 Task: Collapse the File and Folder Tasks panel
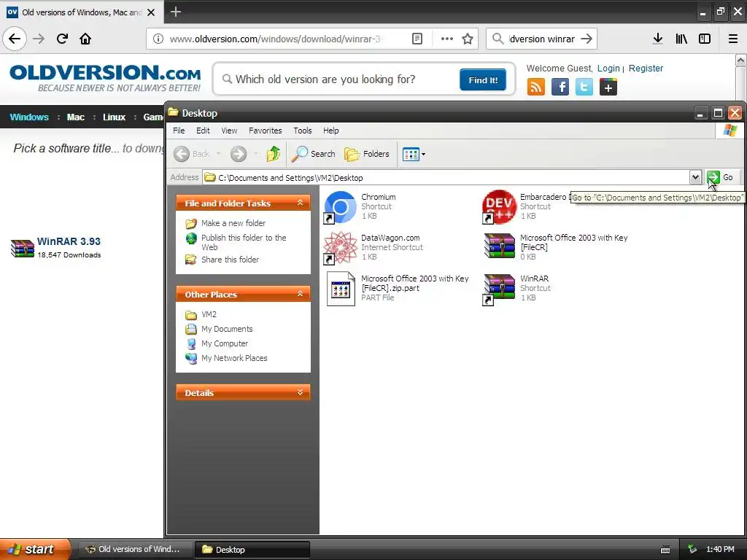tap(300, 203)
